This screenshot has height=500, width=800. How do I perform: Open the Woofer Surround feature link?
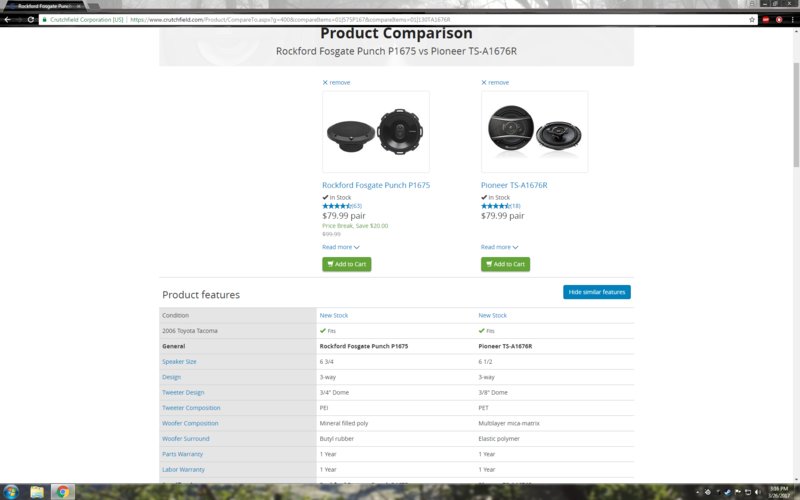point(186,438)
